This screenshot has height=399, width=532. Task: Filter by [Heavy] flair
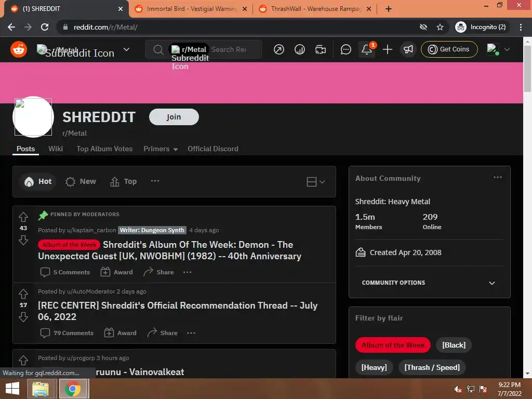pos(374,367)
